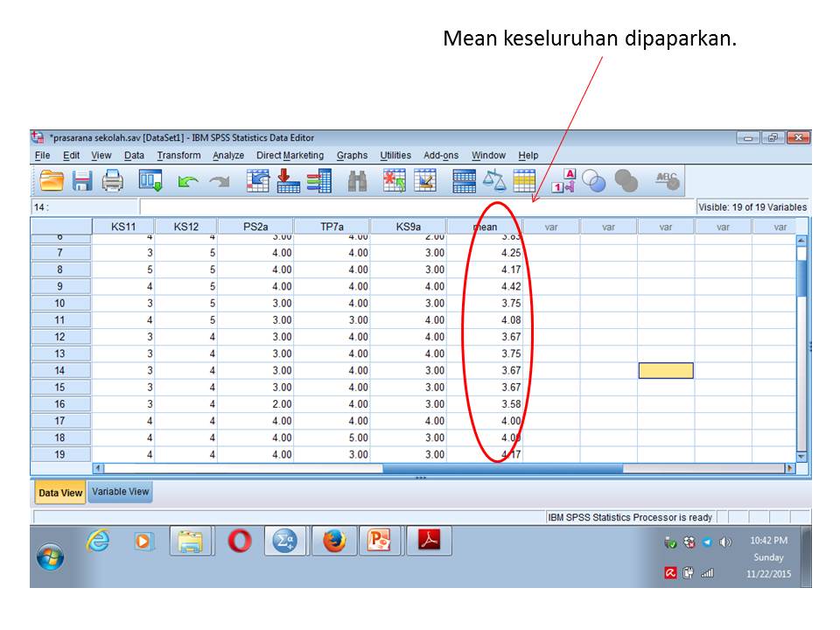Select the TP7a column header
Image resolution: width=840 pixels, height=630 pixels.
pyautogui.click(x=332, y=227)
